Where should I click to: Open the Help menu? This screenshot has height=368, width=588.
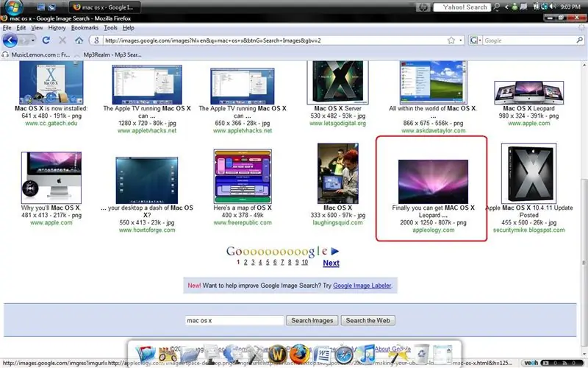tap(128, 28)
